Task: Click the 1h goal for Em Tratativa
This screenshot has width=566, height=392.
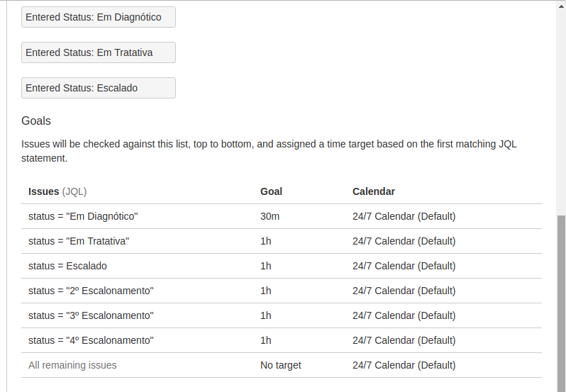Action: click(x=266, y=241)
